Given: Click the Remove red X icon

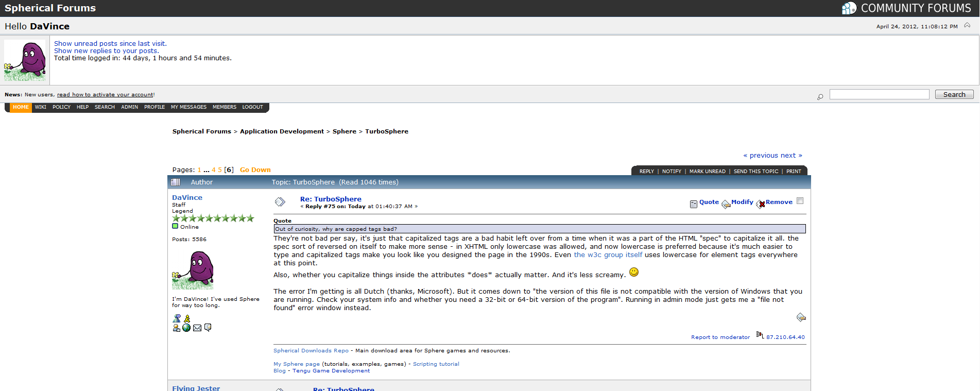Looking at the screenshot, I should [761, 204].
